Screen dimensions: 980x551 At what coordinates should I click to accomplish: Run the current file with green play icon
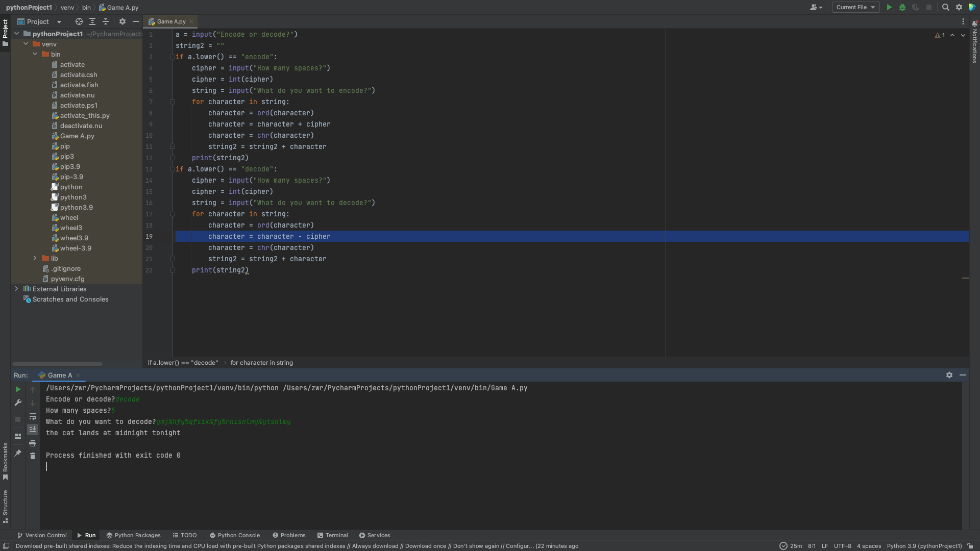tap(889, 7)
